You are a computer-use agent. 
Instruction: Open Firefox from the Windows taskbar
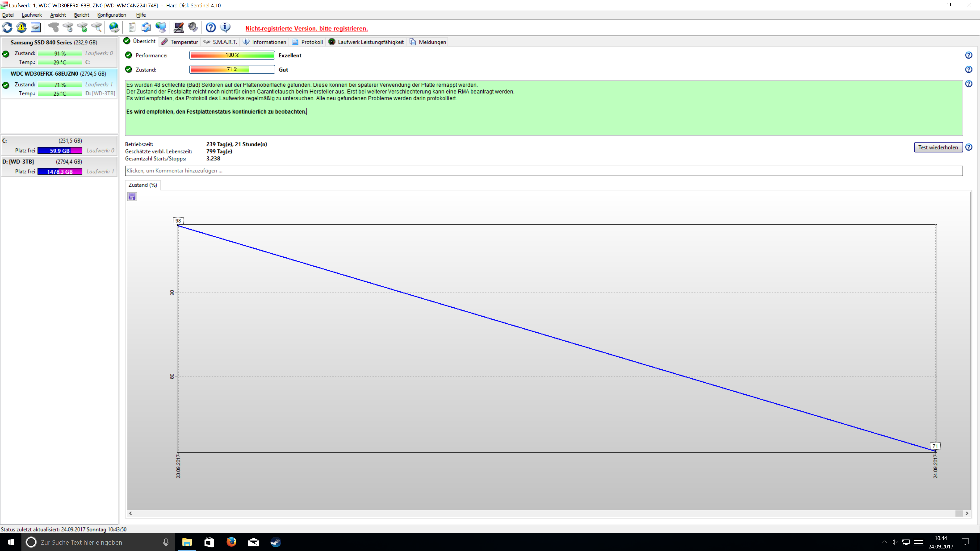tap(231, 542)
